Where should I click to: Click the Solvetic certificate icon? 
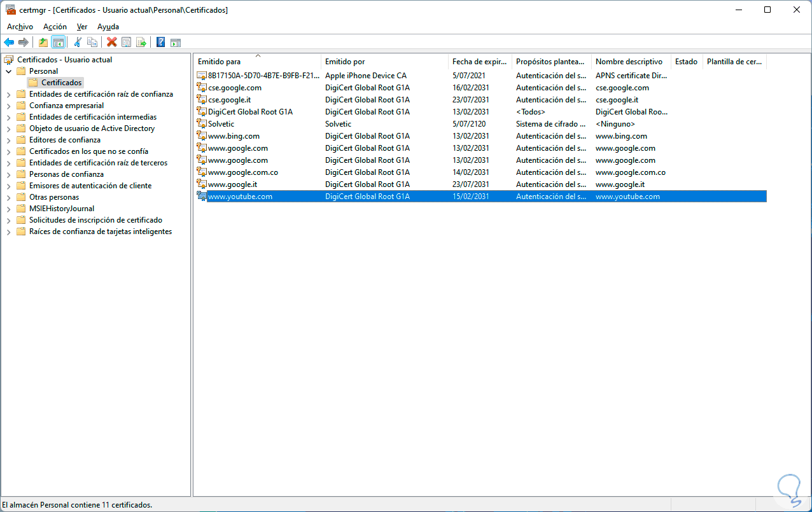click(x=202, y=124)
